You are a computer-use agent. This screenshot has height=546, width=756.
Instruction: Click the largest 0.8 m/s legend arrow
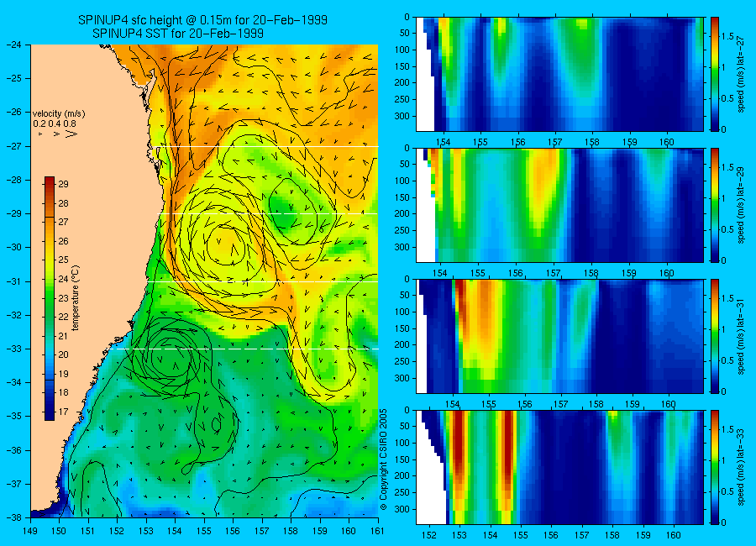[x=72, y=134]
